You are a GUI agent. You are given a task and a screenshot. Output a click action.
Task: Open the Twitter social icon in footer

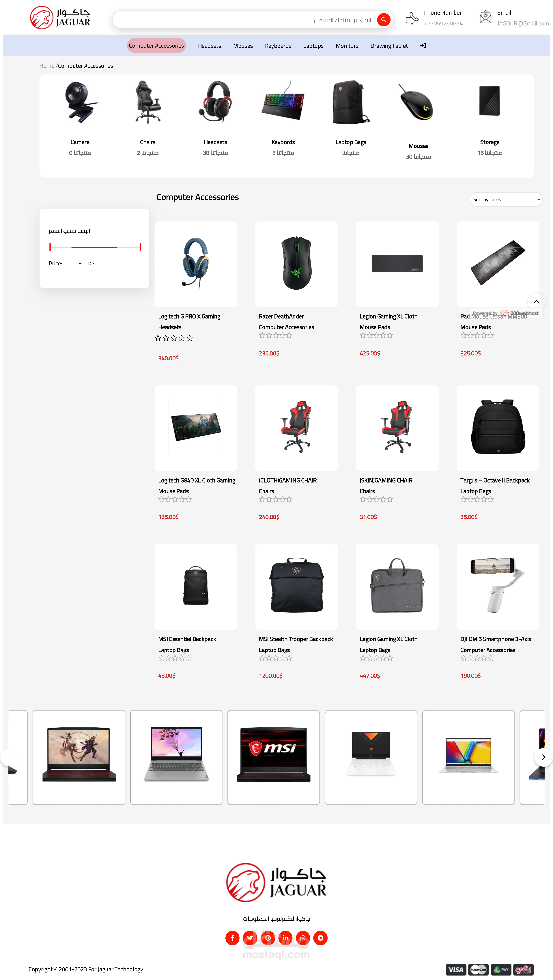(250, 938)
